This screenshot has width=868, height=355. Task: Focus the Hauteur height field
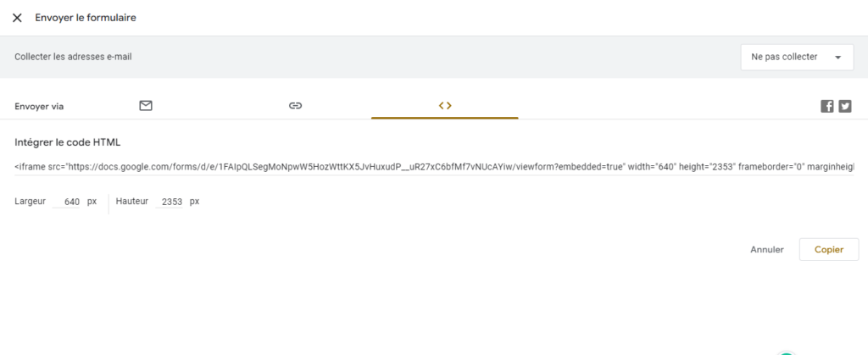pos(170,202)
